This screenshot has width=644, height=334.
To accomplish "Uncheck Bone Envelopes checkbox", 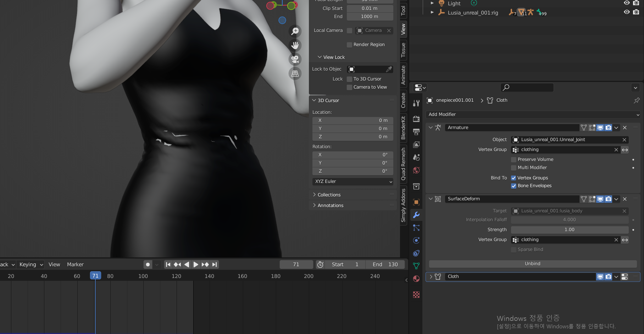I will point(513,186).
